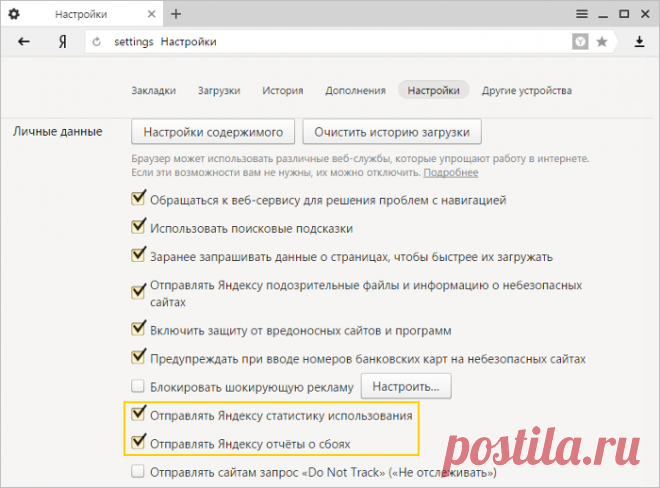Click the Protect shield icon in address bar

[580, 42]
